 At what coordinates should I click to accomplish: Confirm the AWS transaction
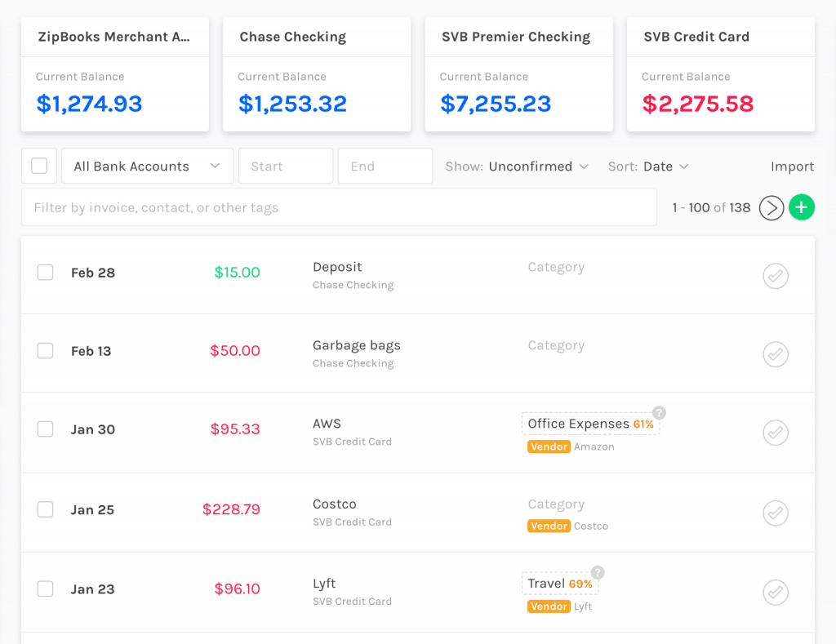pyautogui.click(x=775, y=433)
